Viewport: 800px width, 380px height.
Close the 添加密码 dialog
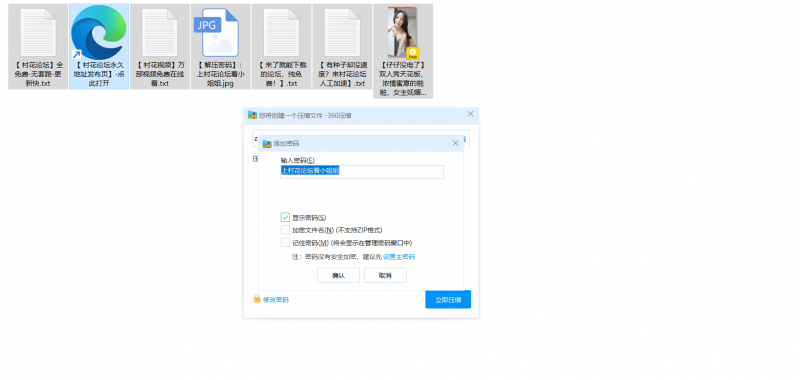(456, 143)
